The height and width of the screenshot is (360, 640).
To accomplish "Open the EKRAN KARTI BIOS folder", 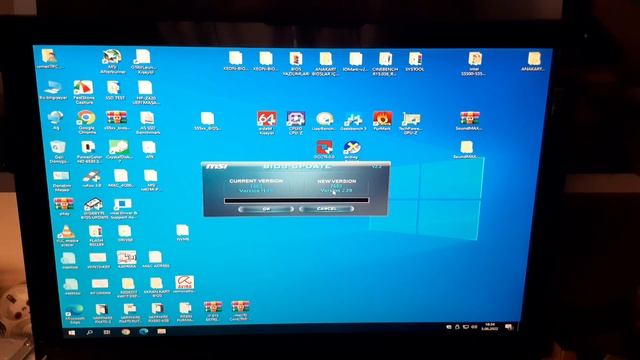I will (x=156, y=287).
